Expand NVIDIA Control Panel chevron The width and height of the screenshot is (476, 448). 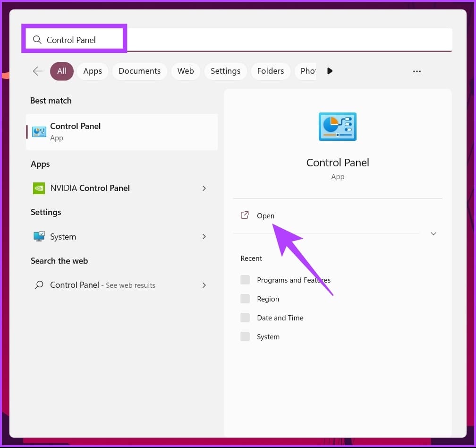pos(204,188)
